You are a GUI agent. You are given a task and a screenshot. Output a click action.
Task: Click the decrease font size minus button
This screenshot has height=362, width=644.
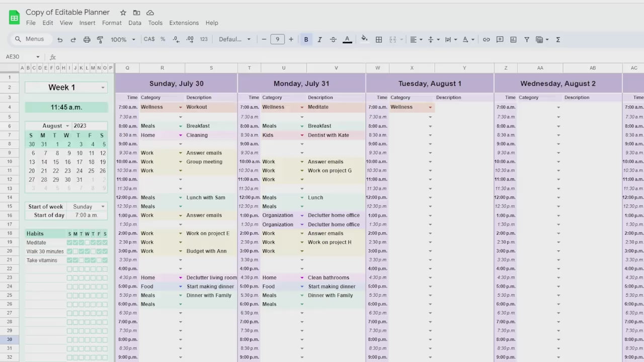pyautogui.click(x=264, y=40)
